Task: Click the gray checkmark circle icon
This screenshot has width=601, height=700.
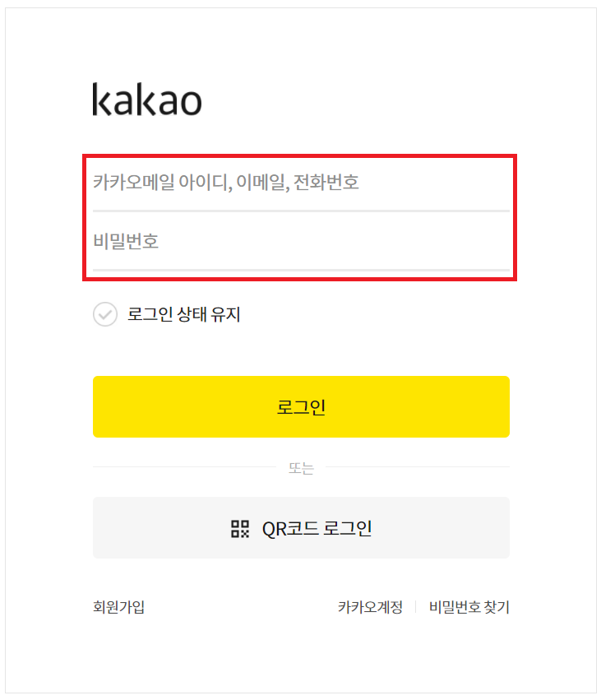Action: [x=105, y=314]
